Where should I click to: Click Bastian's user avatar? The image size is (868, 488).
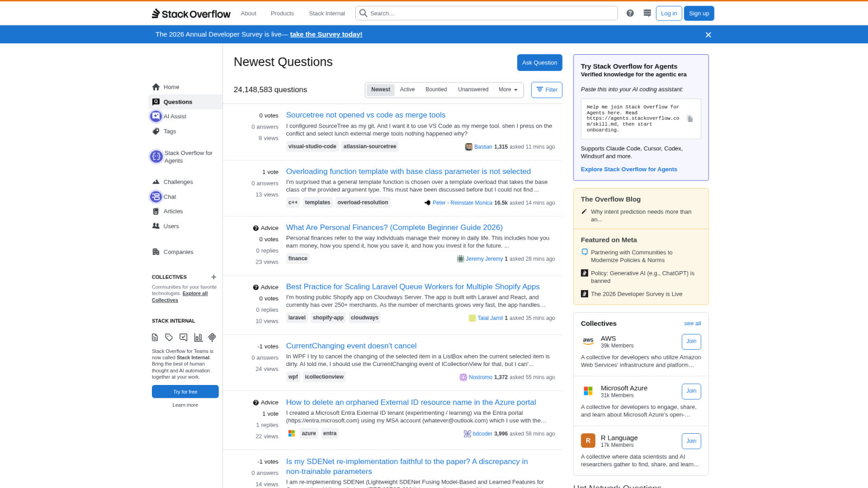[469, 147]
